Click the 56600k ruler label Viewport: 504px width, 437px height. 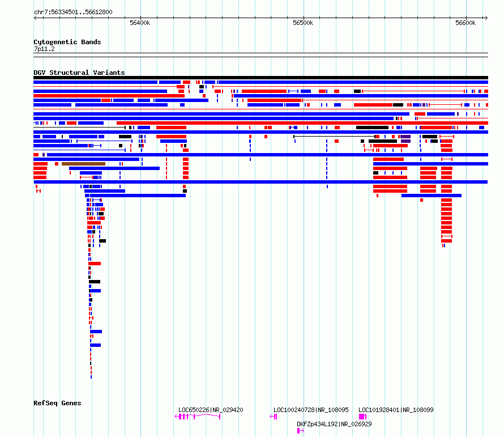tap(465, 23)
